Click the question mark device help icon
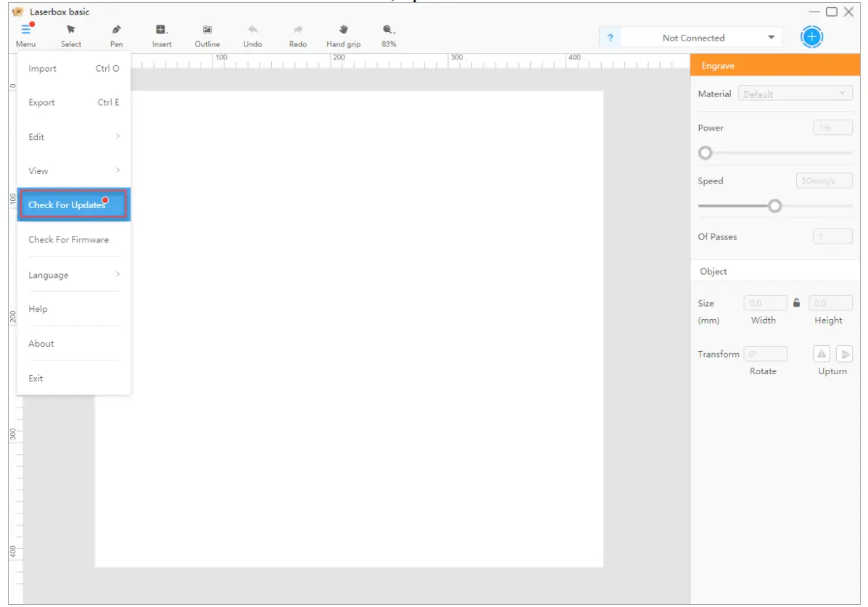 611,38
